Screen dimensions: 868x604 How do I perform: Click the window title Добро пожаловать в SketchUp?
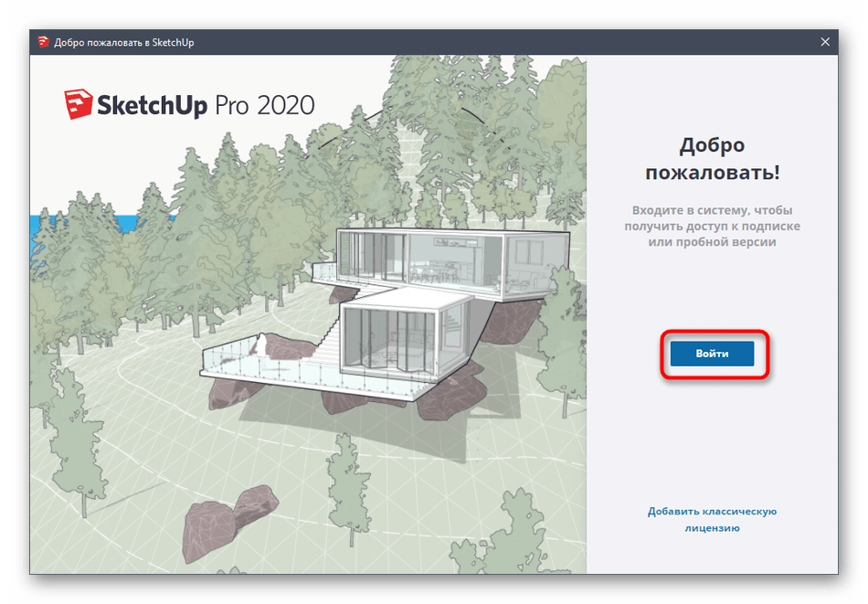point(124,42)
